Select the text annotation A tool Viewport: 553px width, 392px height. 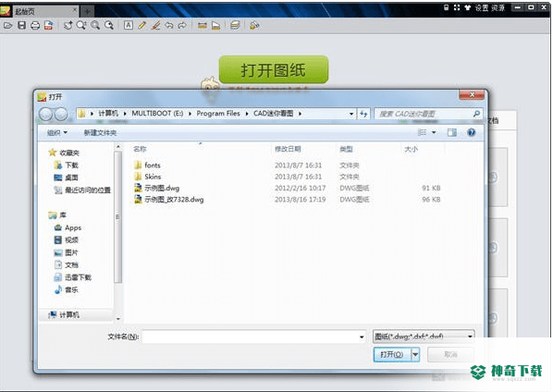pyautogui.click(x=129, y=25)
